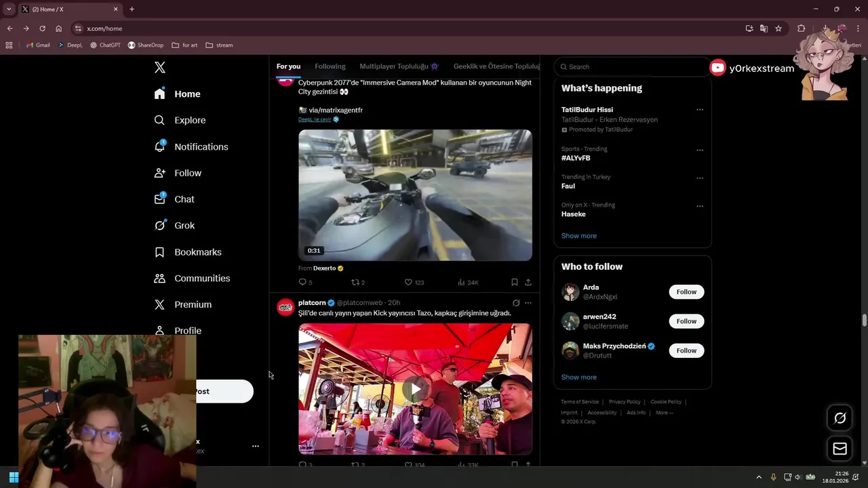Screen dimensions: 868x488
Task: Open account menu three dots
Action: coord(256,446)
